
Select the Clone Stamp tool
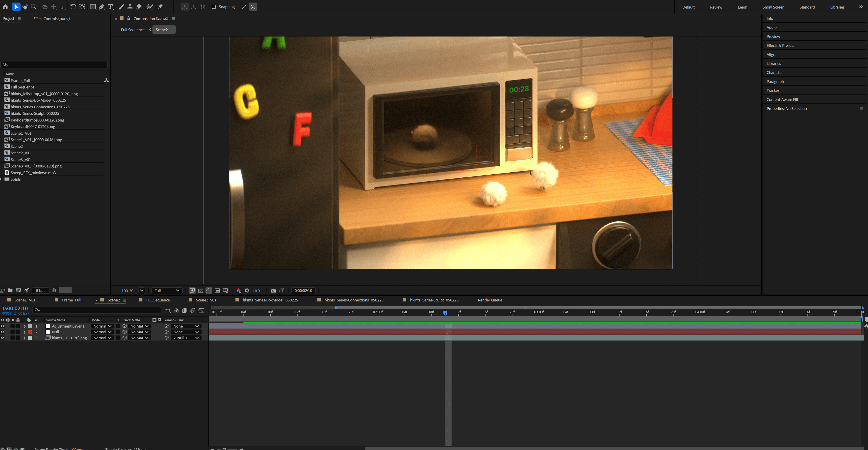click(130, 7)
